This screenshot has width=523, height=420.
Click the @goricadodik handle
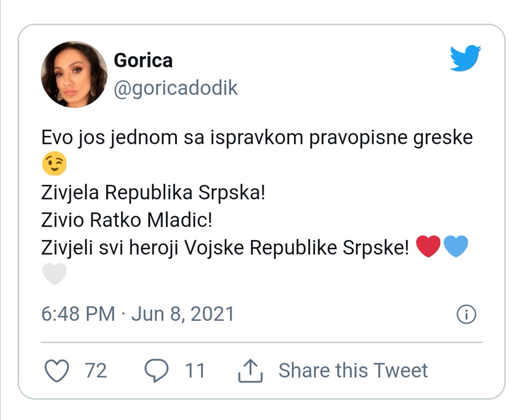pos(175,89)
